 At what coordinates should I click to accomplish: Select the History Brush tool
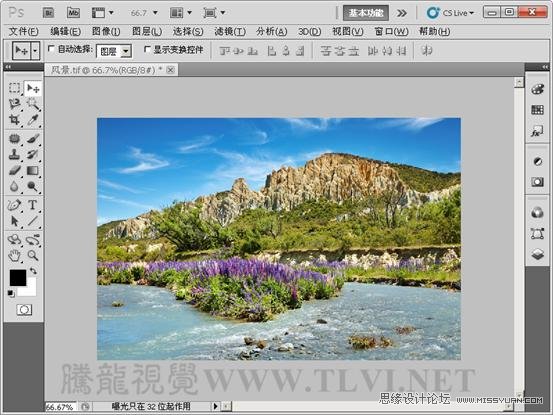32,154
